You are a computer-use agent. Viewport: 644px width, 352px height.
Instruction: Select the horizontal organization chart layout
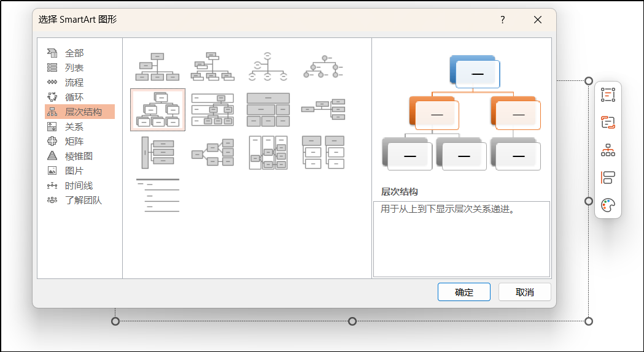pos(324,110)
